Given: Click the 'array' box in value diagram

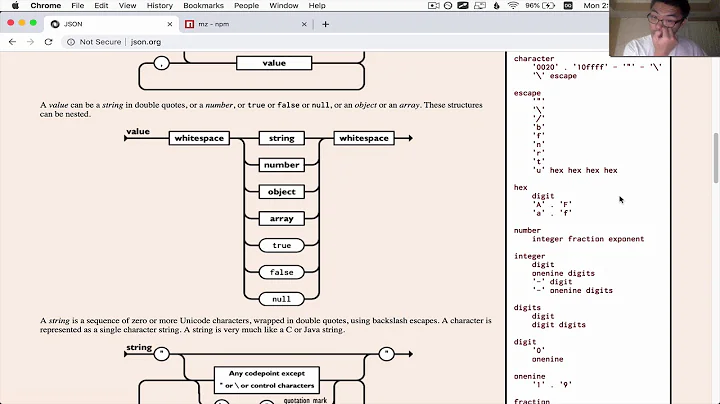Looking at the screenshot, I should (x=281, y=219).
